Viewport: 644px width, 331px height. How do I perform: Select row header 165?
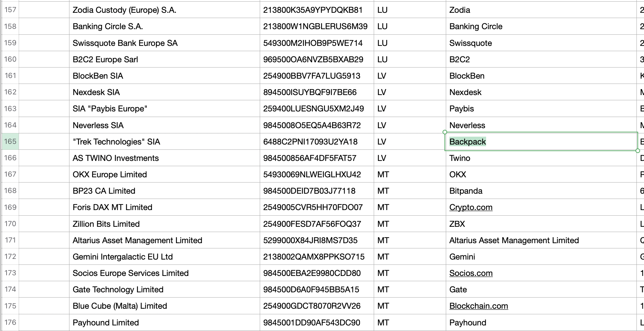pyautogui.click(x=10, y=142)
